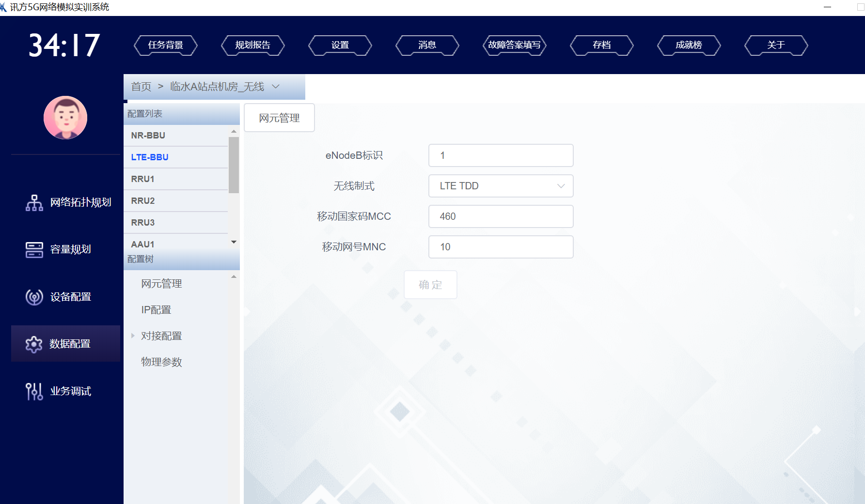Select NR-BBU in the configuration list

click(x=148, y=136)
